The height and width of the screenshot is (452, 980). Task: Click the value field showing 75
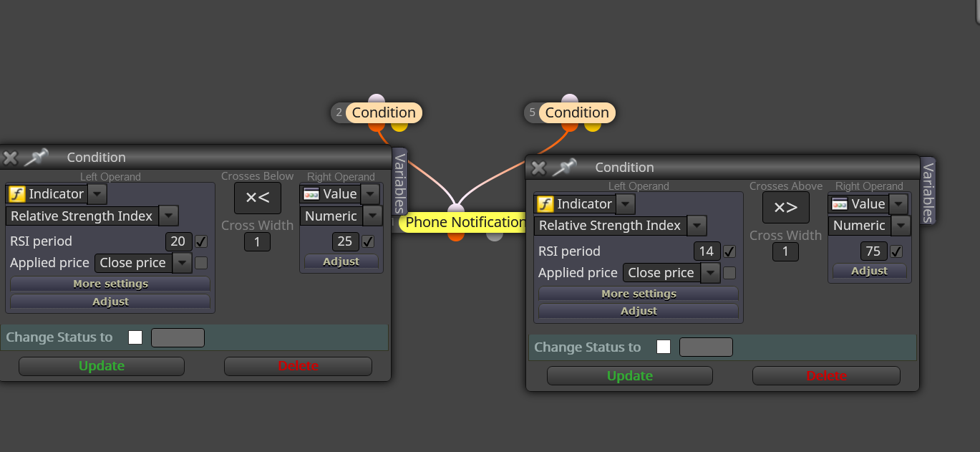[x=874, y=251]
